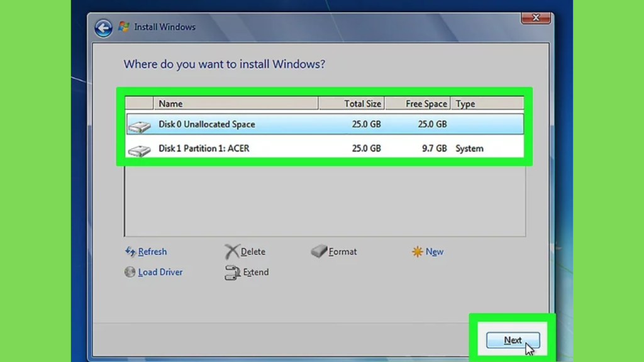The height and width of the screenshot is (362, 644).
Task: Click the Install Windows title text
Action: [x=165, y=27]
